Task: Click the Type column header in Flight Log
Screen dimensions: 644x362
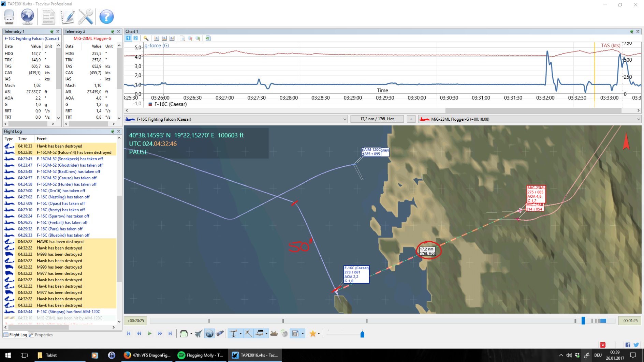Action: pyautogui.click(x=9, y=139)
